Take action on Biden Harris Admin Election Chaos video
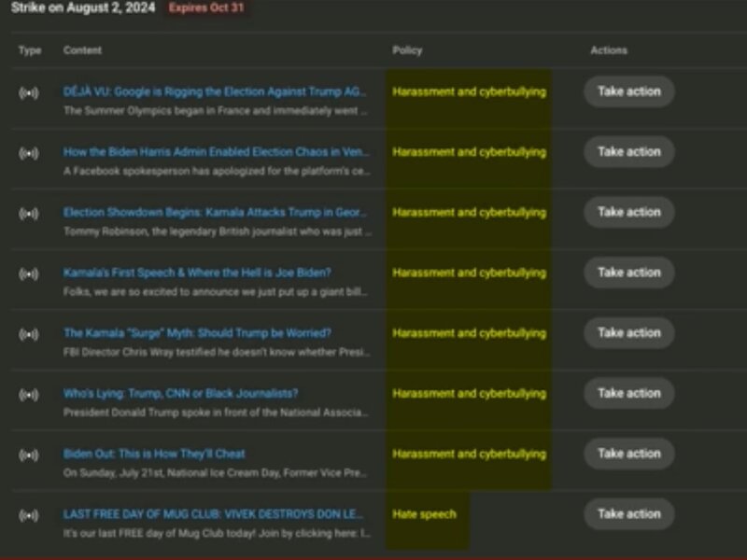Screen dimensions: 747x560 [628, 152]
